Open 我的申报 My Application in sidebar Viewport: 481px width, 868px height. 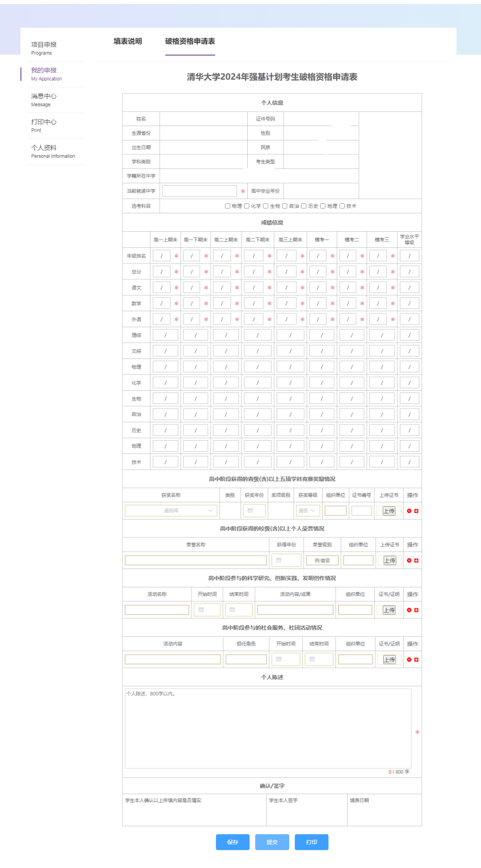pyautogui.click(x=47, y=74)
